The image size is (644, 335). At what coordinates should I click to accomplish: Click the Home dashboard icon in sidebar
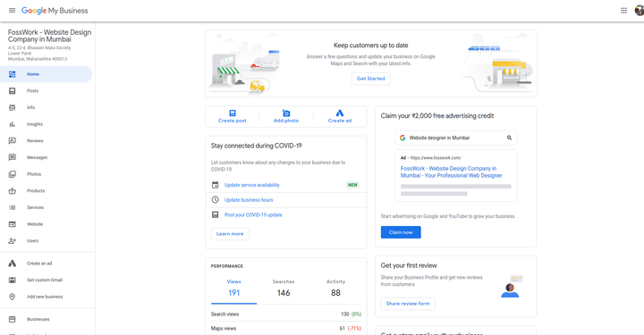click(x=13, y=74)
